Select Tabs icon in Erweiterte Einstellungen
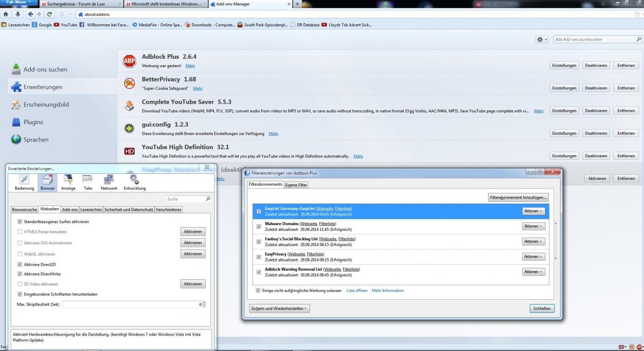Screen dimensions: 644x351 [x=88, y=183]
